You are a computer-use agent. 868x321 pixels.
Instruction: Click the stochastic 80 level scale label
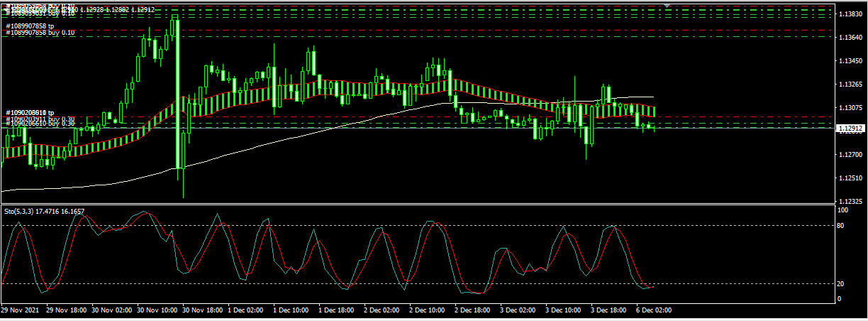[x=842, y=226]
